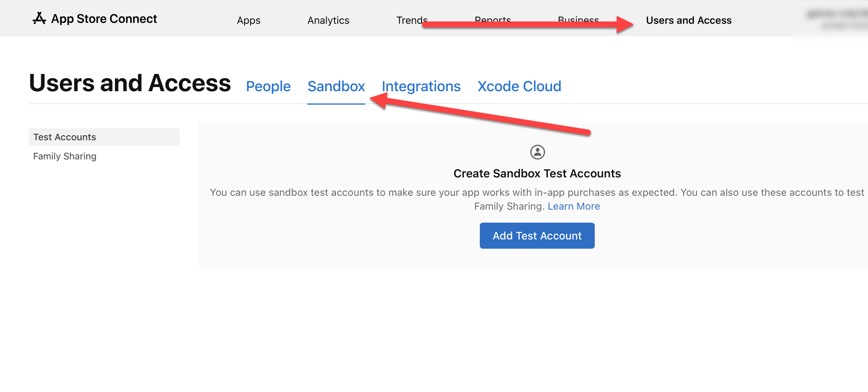Screen dimensions: 868x392
Task: Switch to the Xcode Cloud tab
Action: (519, 86)
